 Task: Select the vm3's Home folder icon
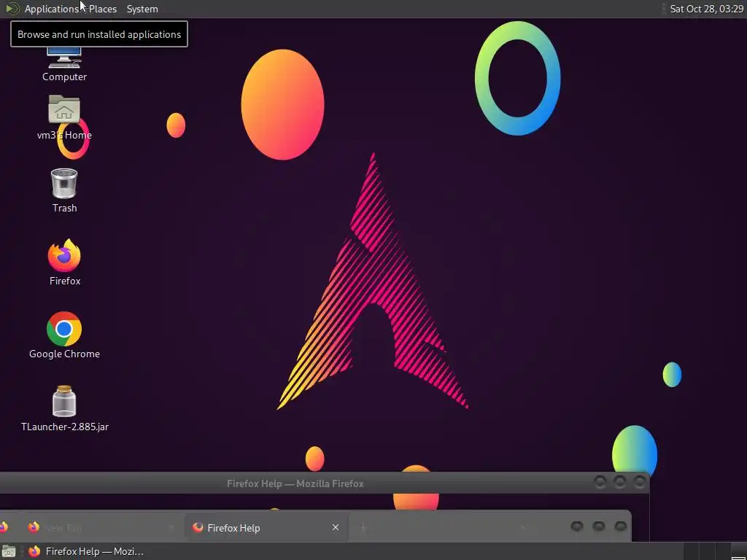click(64, 117)
